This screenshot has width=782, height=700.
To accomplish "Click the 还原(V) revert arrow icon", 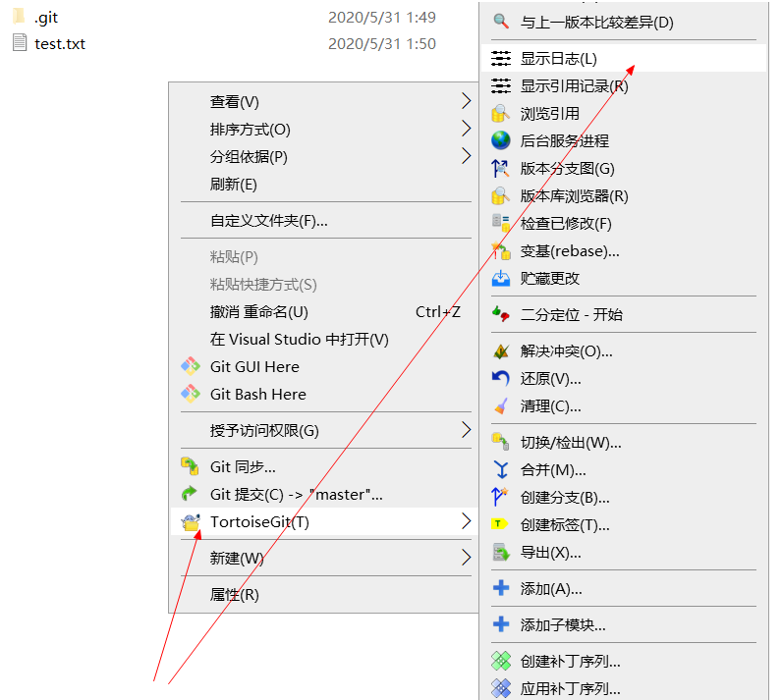I will tap(501, 379).
